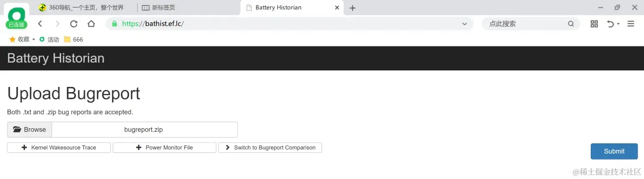Expand the dropdown beside undo arrow
644x179 pixels.
(618, 24)
